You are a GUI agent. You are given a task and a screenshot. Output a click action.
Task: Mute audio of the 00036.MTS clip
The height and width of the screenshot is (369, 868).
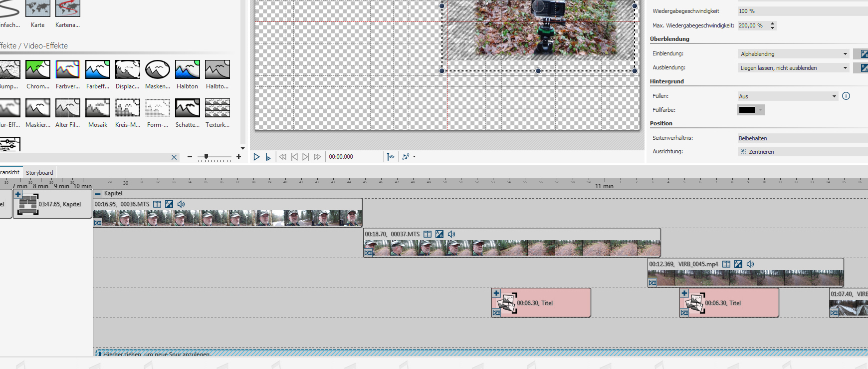tap(181, 204)
